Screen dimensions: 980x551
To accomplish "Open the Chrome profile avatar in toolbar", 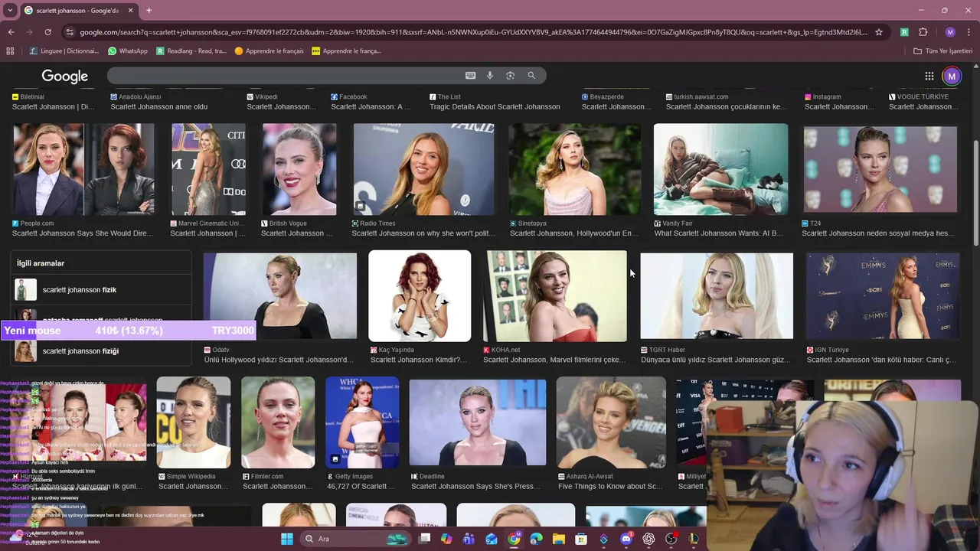I will [x=950, y=32].
